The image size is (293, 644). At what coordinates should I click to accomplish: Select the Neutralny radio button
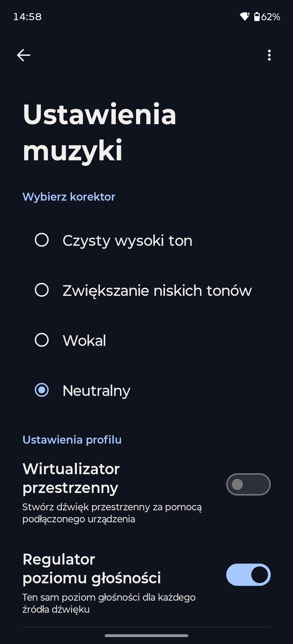41,390
